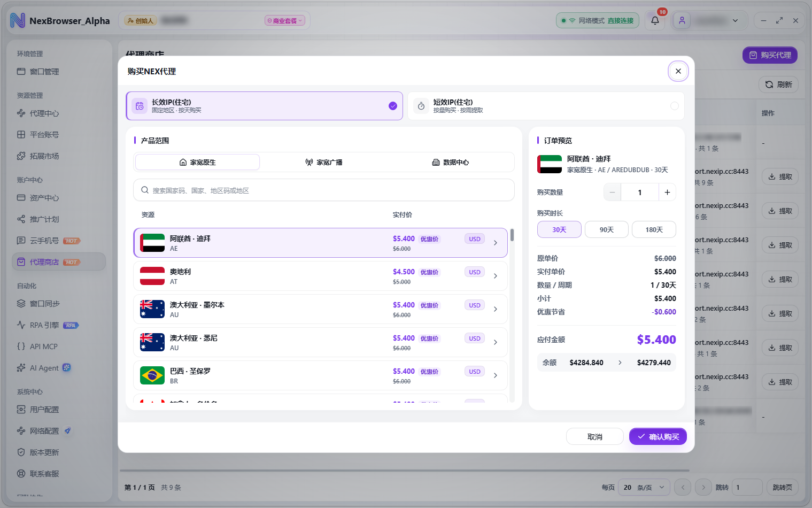Image resolution: width=812 pixels, height=508 pixels.
Task: Click the 长效IP calendar icon
Action: coord(140,106)
